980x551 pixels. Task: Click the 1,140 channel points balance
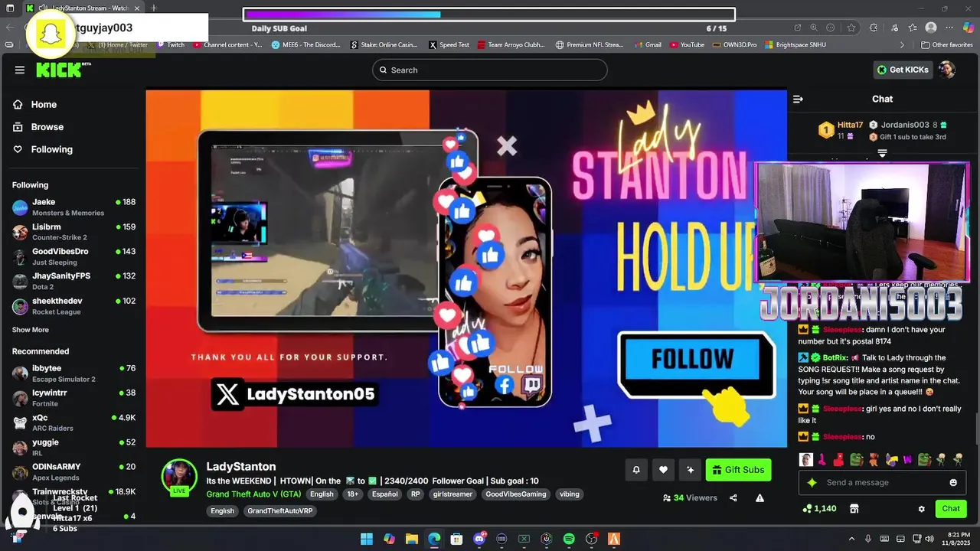[819, 509]
